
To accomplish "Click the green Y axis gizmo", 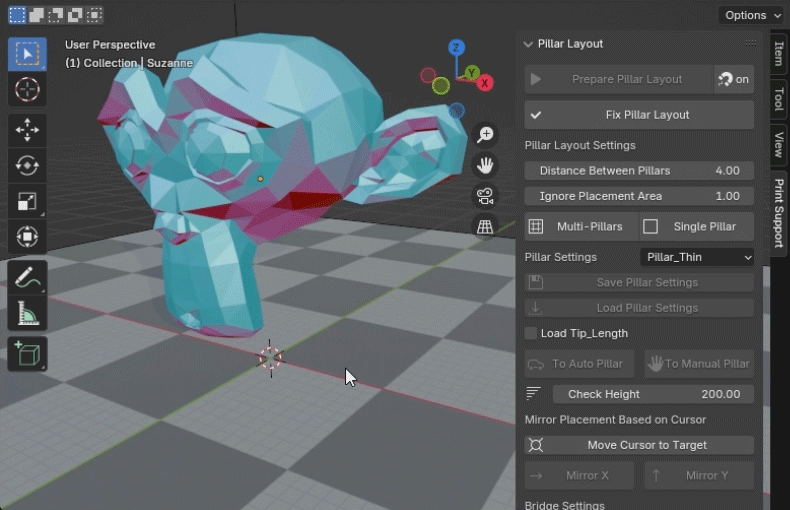I will click(472, 73).
